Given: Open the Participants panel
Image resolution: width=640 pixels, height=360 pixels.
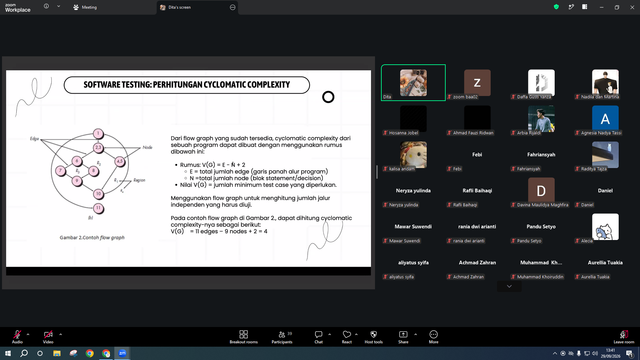Looking at the screenshot, I should pyautogui.click(x=282, y=337).
